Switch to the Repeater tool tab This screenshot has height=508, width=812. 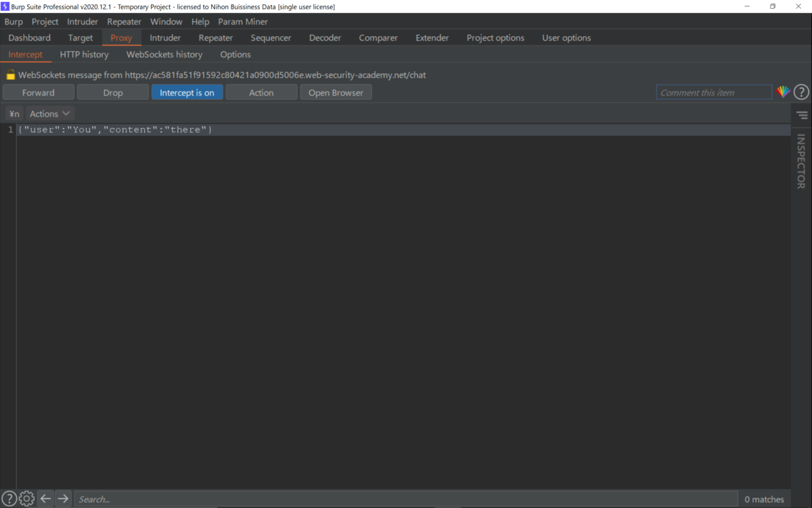(216, 38)
